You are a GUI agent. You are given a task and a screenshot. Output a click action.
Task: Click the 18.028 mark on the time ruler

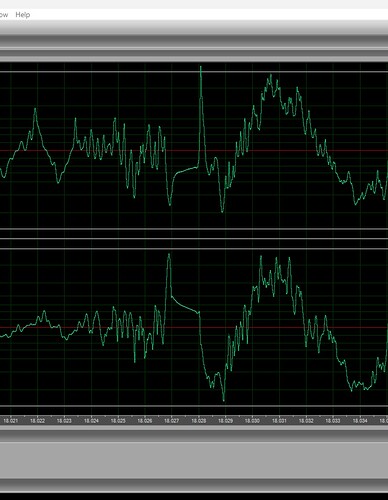click(199, 421)
